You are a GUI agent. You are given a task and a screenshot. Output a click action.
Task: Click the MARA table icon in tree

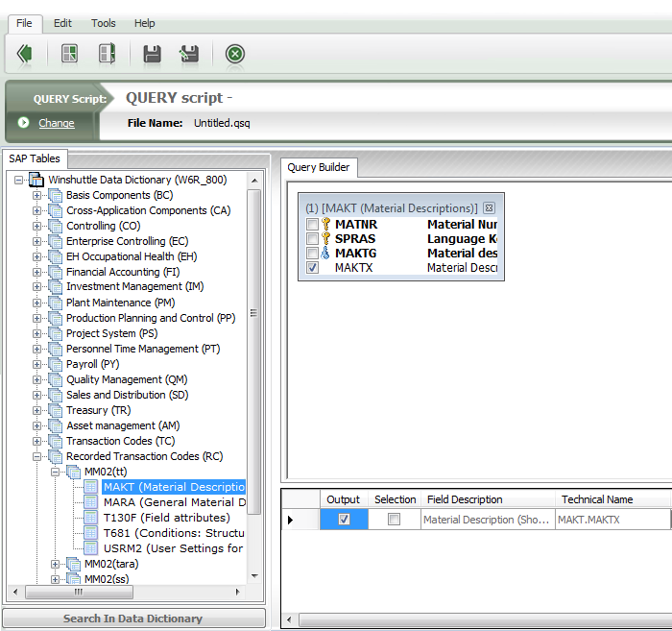(90, 502)
